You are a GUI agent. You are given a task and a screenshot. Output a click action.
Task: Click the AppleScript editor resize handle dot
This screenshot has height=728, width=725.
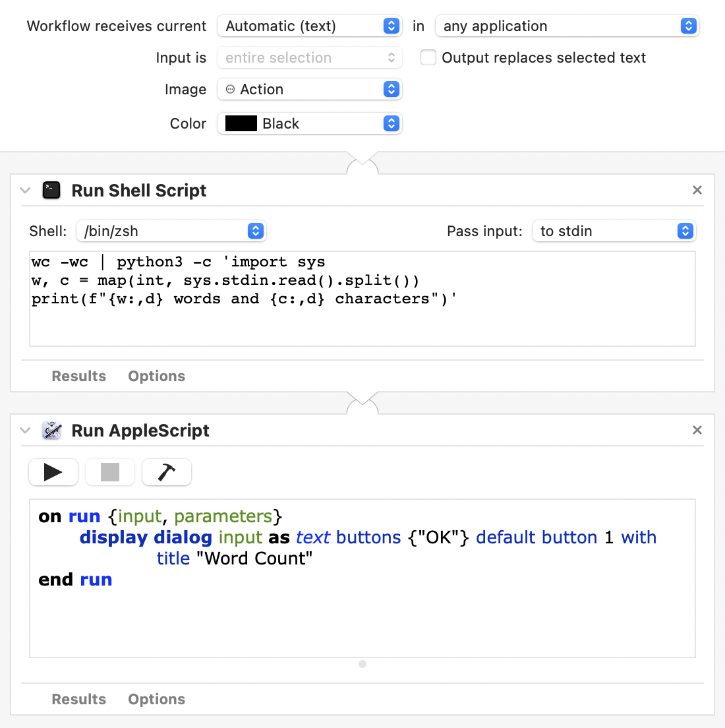362,664
